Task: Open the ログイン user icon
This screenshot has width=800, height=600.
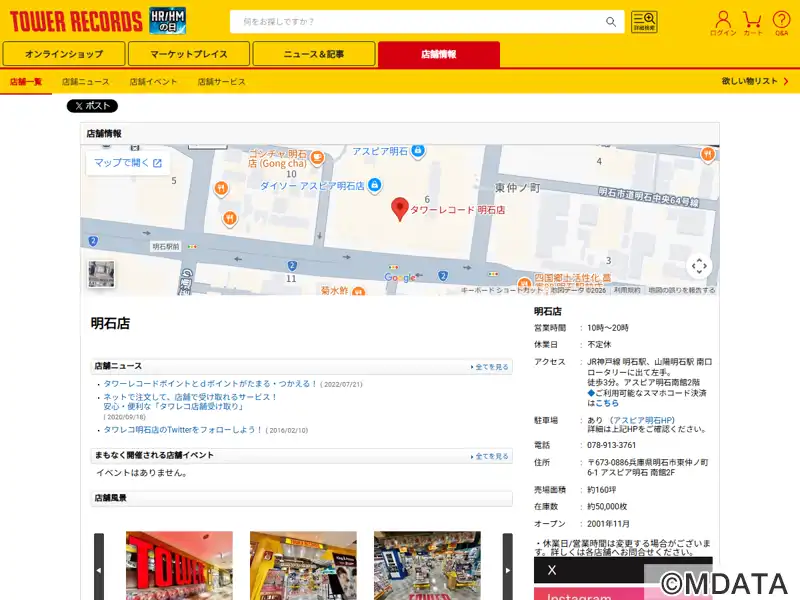Action: (x=723, y=23)
